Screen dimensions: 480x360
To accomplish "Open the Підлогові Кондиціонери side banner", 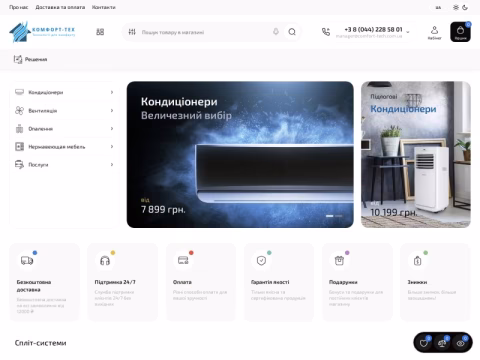I will click(416, 154).
